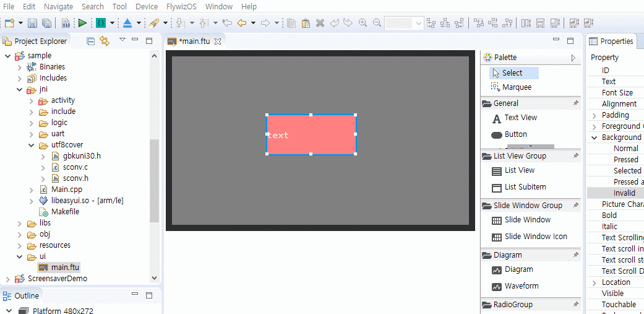Choose the Select tool in Palette
644x314 pixels.
click(514, 73)
